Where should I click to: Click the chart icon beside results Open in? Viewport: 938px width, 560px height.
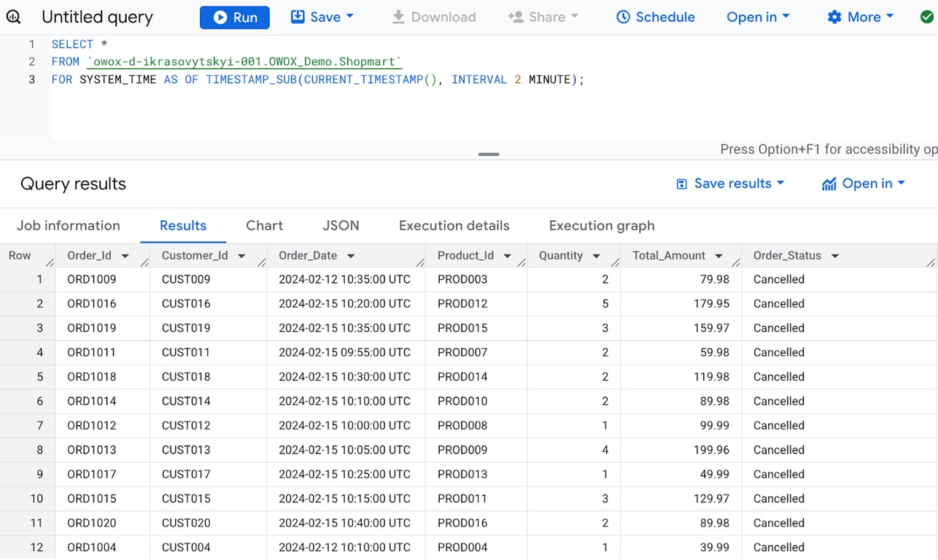point(829,184)
